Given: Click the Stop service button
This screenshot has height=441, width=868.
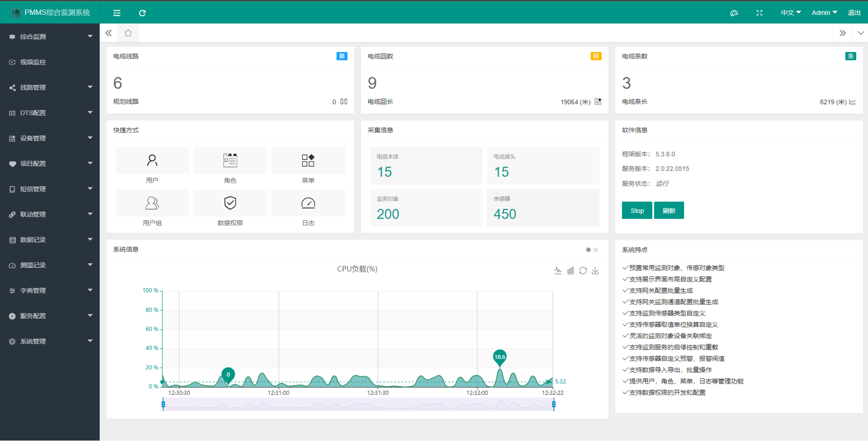Looking at the screenshot, I should tap(637, 210).
